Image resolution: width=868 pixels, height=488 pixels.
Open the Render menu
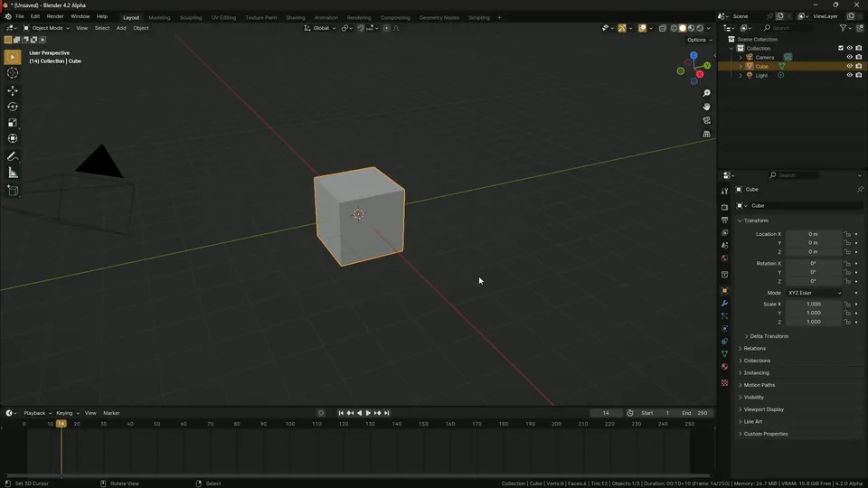(55, 16)
